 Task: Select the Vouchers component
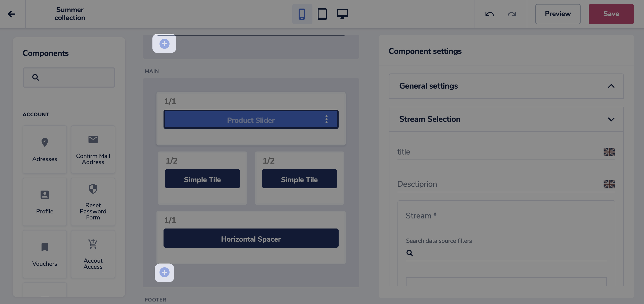click(45, 254)
